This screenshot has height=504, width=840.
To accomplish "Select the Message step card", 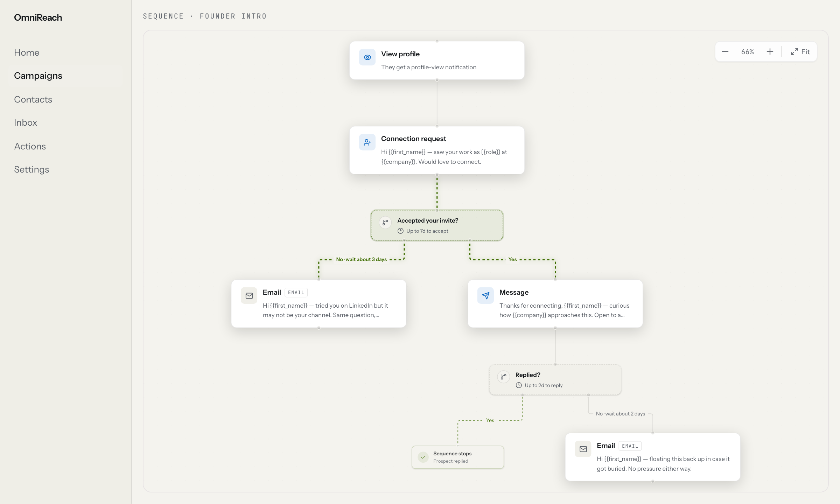I will 555,303.
